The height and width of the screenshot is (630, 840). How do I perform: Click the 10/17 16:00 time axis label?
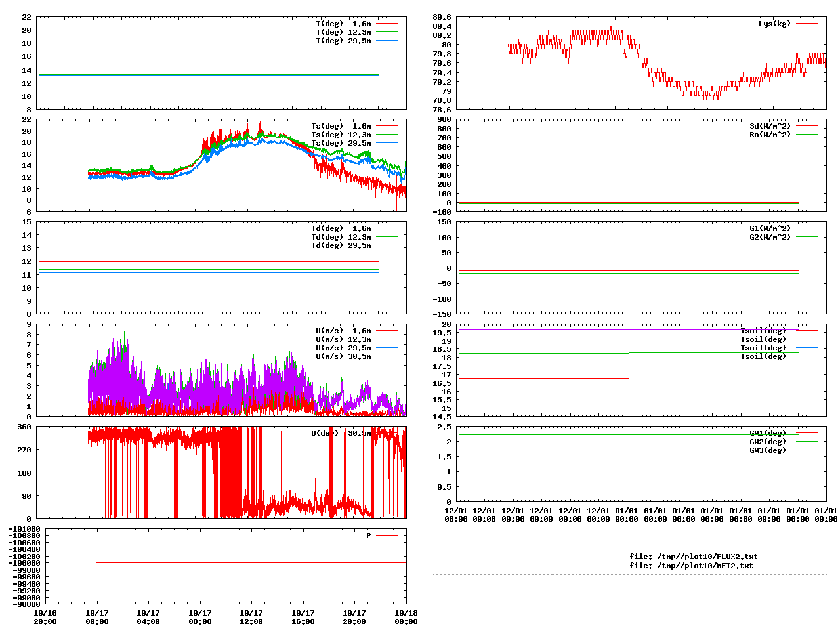tap(303, 617)
